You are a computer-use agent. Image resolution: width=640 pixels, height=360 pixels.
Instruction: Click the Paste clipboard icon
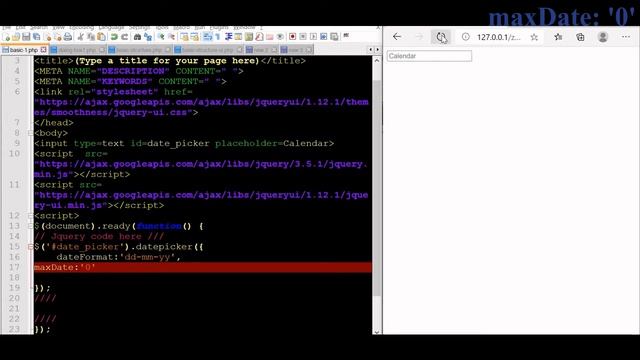coord(101,37)
